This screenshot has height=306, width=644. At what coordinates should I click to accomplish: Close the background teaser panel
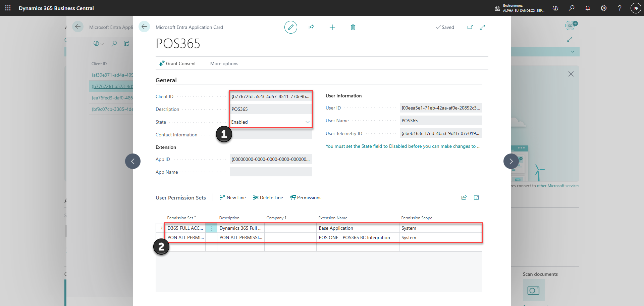[x=571, y=74]
